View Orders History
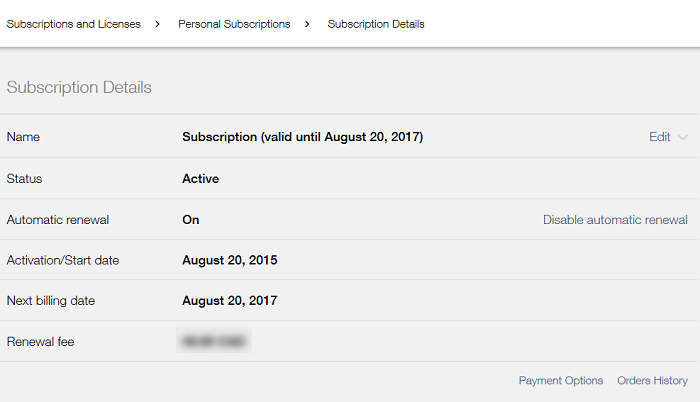The image size is (700, 402). pyautogui.click(x=652, y=381)
